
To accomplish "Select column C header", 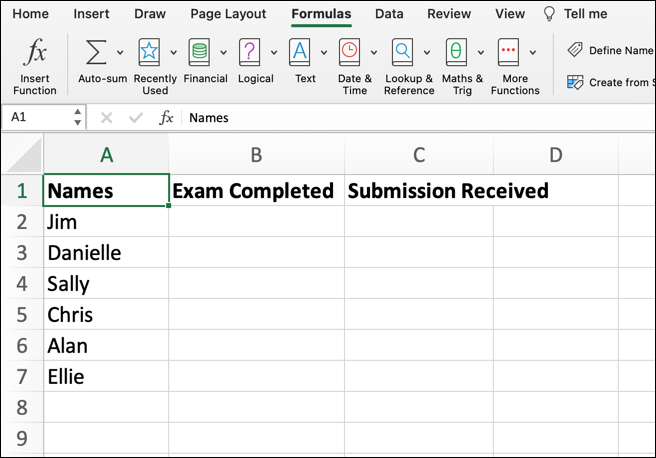I will click(419, 155).
